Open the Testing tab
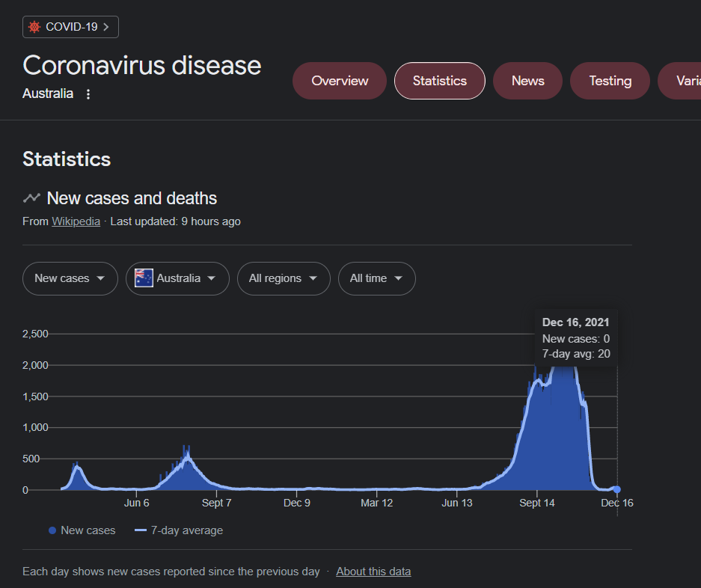Viewport: 701px width, 588px height. click(610, 81)
